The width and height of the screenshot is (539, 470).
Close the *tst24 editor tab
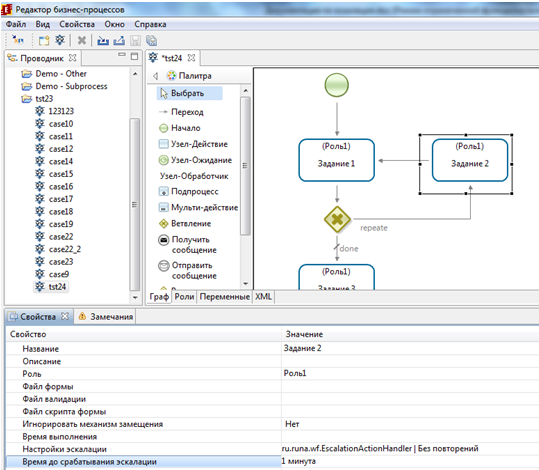pos(191,58)
